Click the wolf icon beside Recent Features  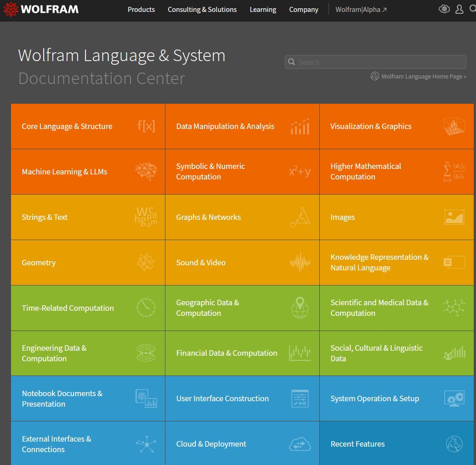coord(454,444)
